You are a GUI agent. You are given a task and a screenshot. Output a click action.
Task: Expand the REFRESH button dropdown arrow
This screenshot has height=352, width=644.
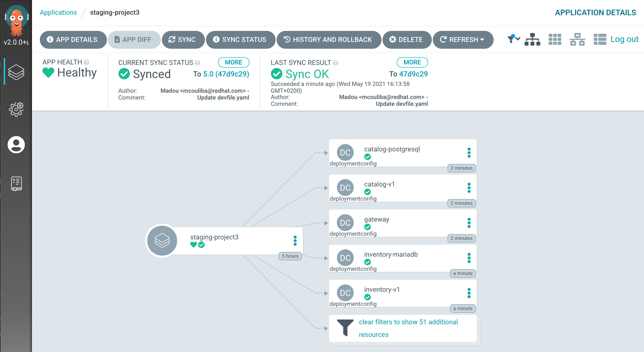click(x=482, y=40)
